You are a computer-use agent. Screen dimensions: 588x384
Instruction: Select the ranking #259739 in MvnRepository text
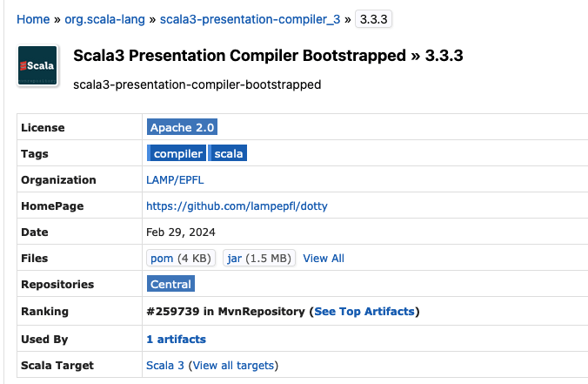click(x=226, y=311)
